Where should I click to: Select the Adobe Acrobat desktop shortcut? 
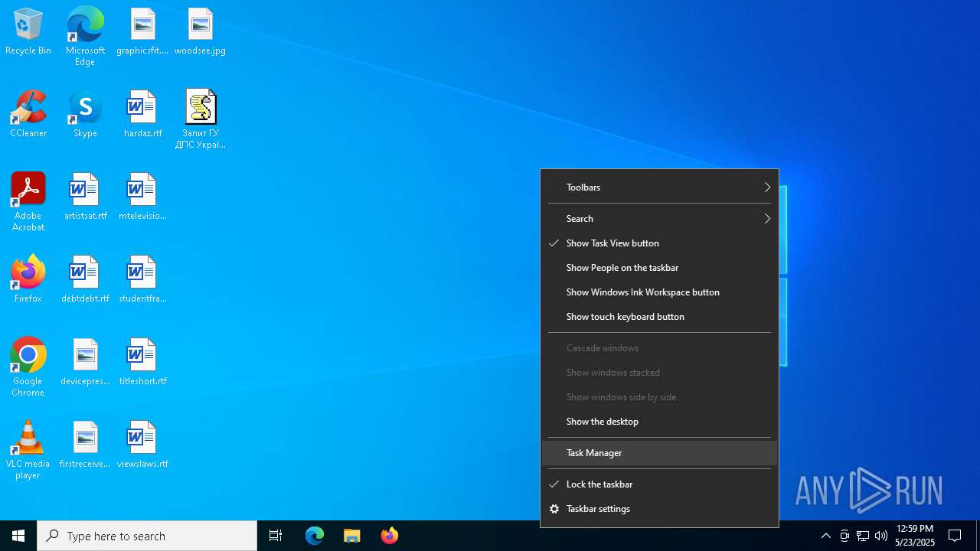click(28, 202)
